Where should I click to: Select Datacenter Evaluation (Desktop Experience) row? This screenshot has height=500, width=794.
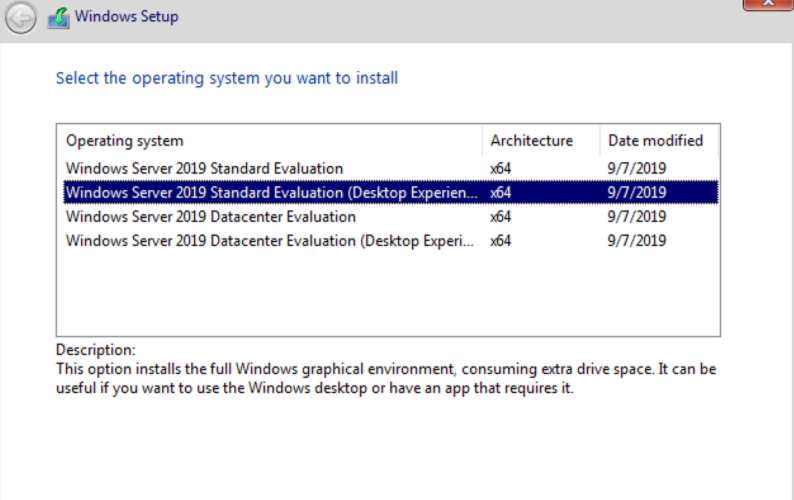[x=390, y=241]
